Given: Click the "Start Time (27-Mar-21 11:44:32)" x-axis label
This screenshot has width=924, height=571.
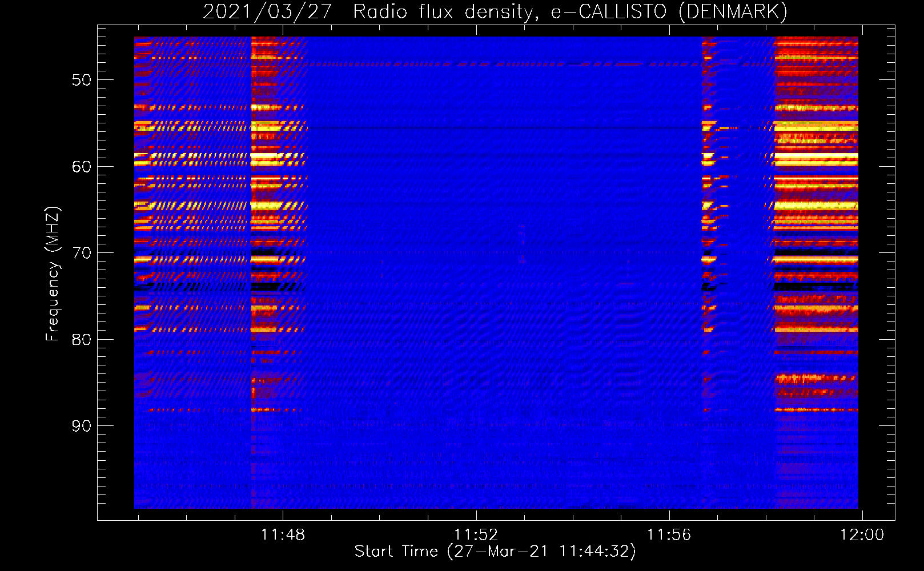Looking at the screenshot, I should [x=495, y=552].
